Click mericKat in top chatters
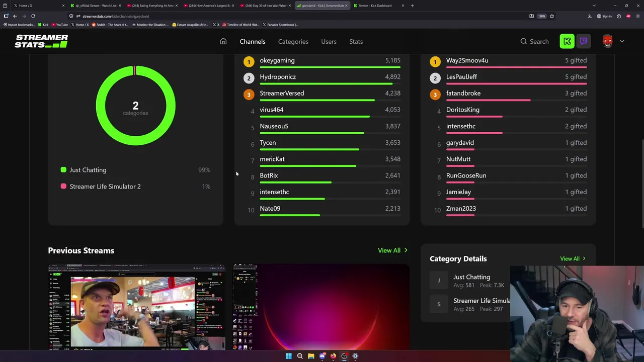 pyautogui.click(x=272, y=159)
